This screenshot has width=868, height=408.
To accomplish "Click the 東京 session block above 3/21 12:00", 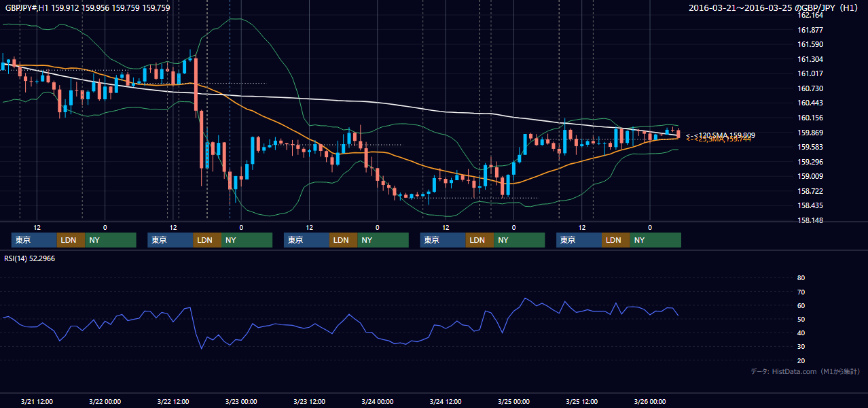I will tap(34, 240).
